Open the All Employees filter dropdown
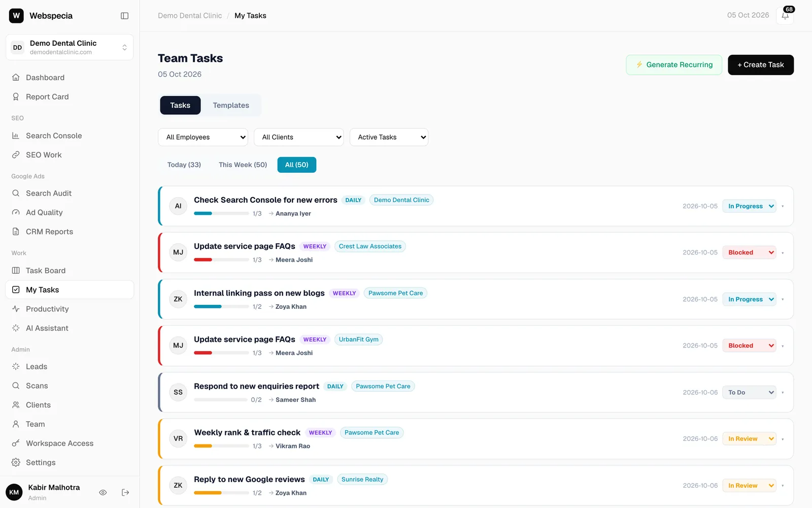This screenshot has height=508, width=812. tap(203, 137)
